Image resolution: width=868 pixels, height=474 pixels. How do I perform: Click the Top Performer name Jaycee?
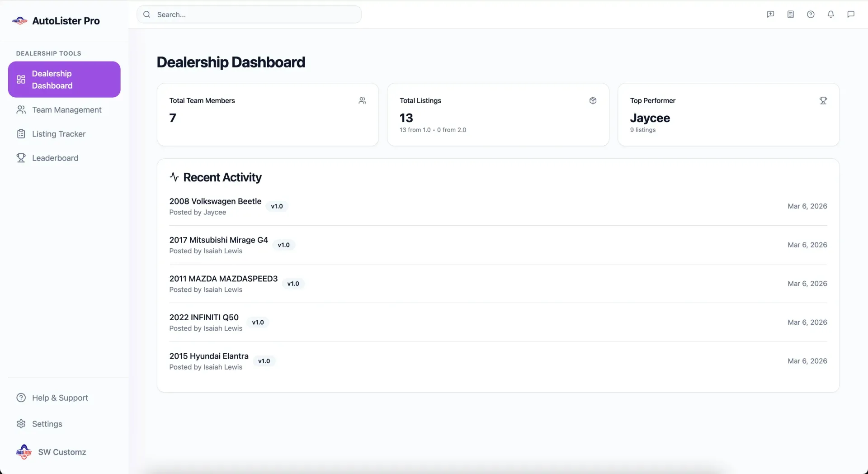point(650,118)
